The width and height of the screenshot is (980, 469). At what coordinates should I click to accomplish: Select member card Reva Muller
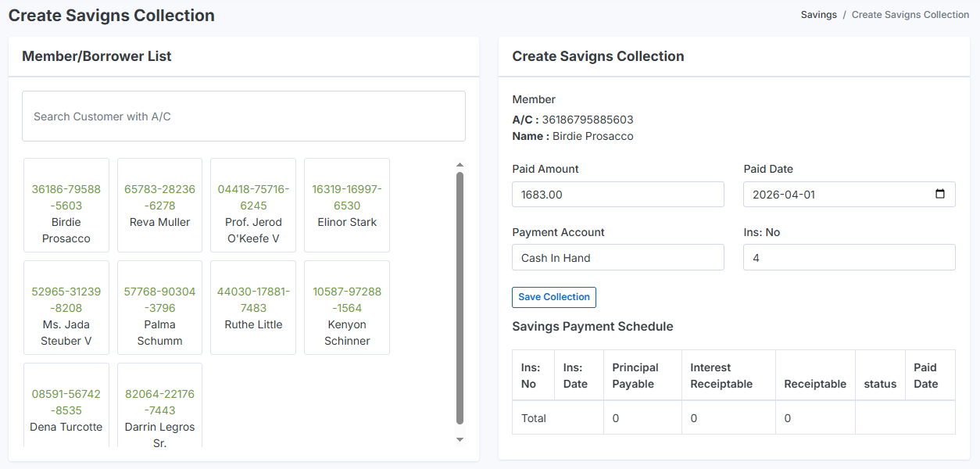tap(159, 206)
